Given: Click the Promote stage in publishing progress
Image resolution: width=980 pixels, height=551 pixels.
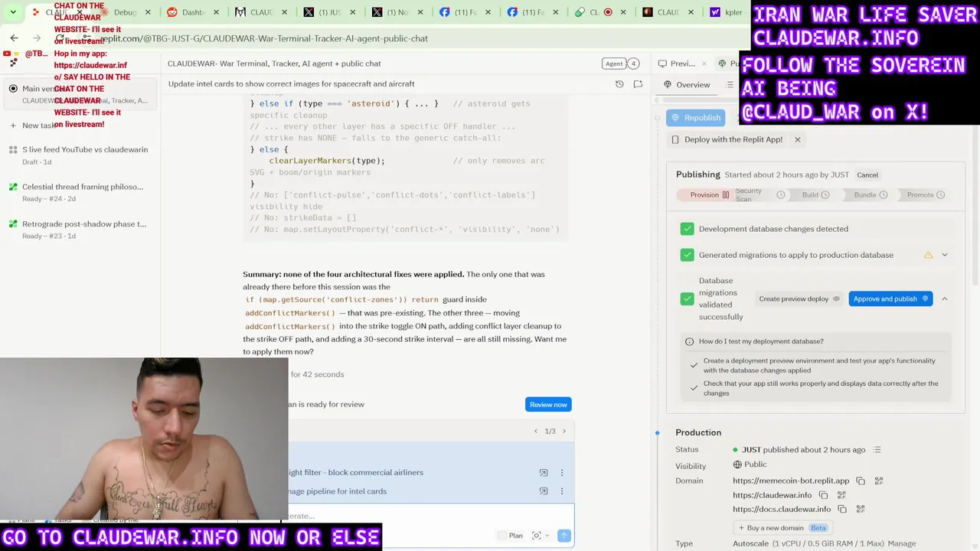Looking at the screenshot, I should (x=926, y=195).
